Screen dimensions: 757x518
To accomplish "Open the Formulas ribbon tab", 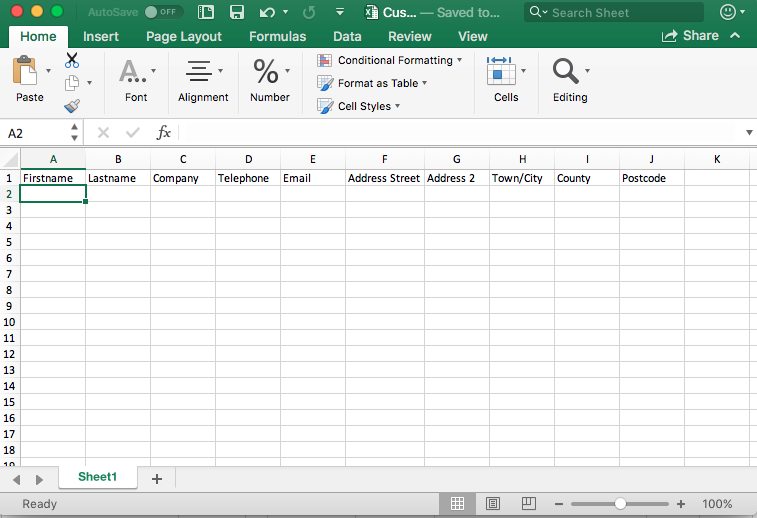I will (277, 36).
